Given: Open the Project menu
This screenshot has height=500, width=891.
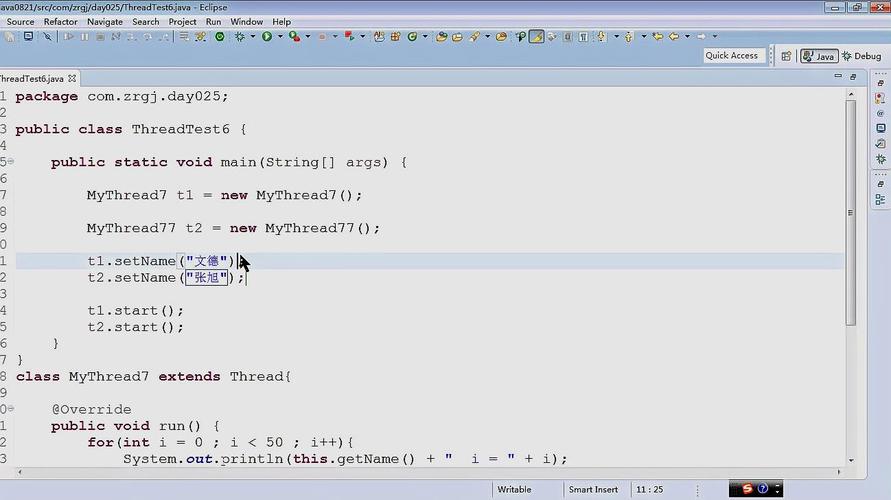Looking at the screenshot, I should pos(182,22).
